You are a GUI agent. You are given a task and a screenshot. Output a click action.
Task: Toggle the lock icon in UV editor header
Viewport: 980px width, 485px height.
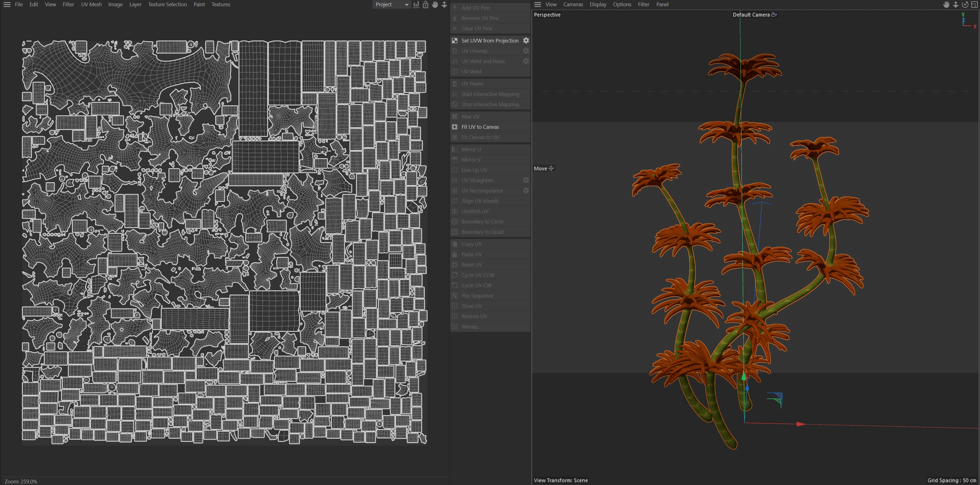click(x=425, y=5)
